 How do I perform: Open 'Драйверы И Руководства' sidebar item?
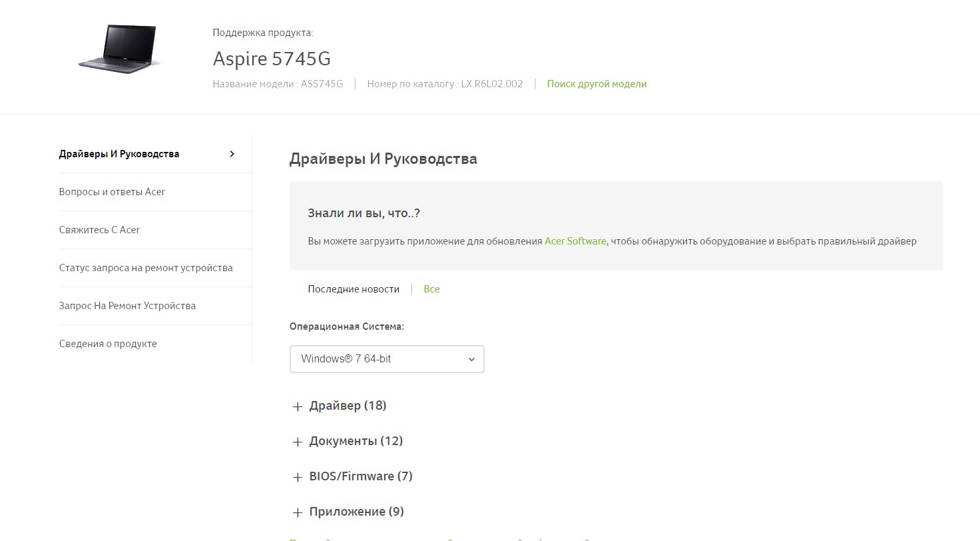119,154
